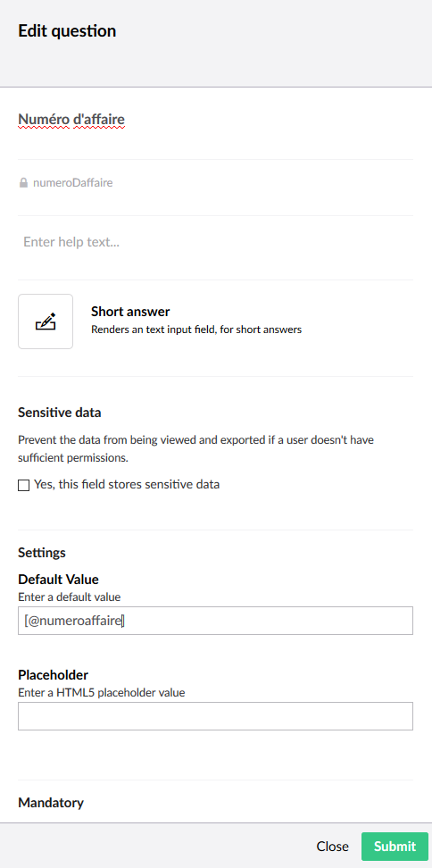Click the 'Yes, this field stores sensitive data' label
This screenshot has width=432, height=868.
(127, 484)
